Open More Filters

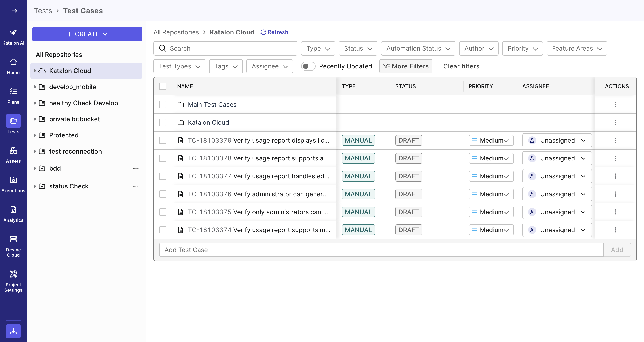point(406,66)
